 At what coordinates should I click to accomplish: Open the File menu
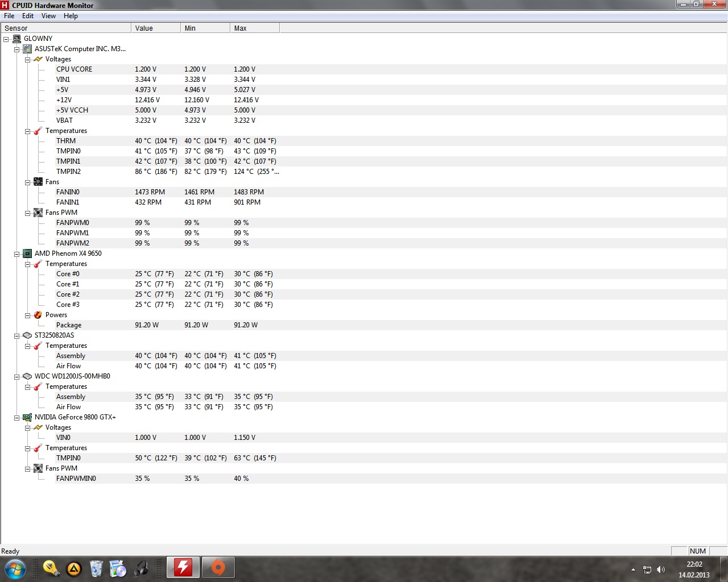9,16
